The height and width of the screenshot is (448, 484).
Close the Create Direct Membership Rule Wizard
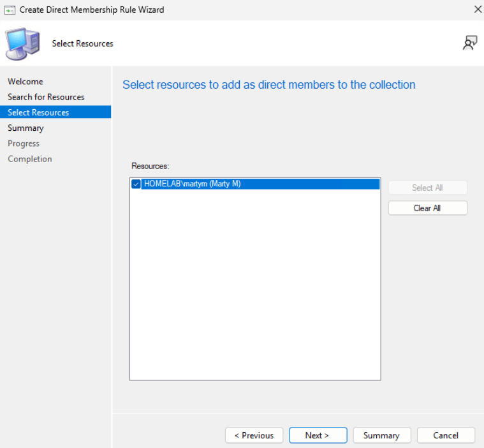click(478, 10)
